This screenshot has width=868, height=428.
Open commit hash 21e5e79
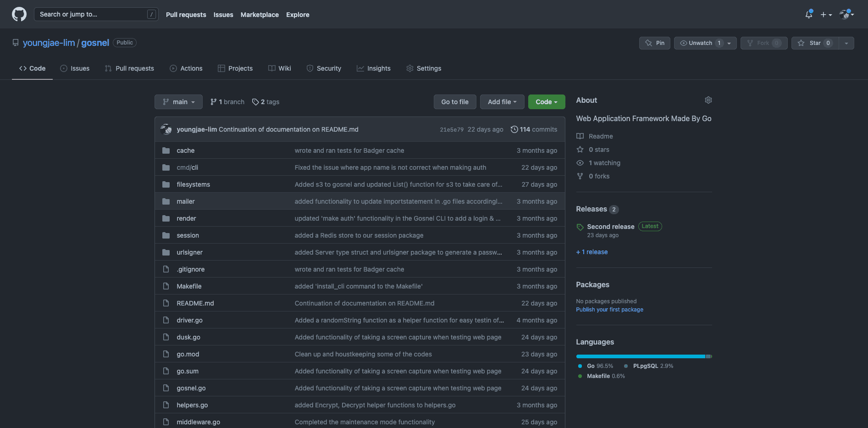[x=452, y=130]
